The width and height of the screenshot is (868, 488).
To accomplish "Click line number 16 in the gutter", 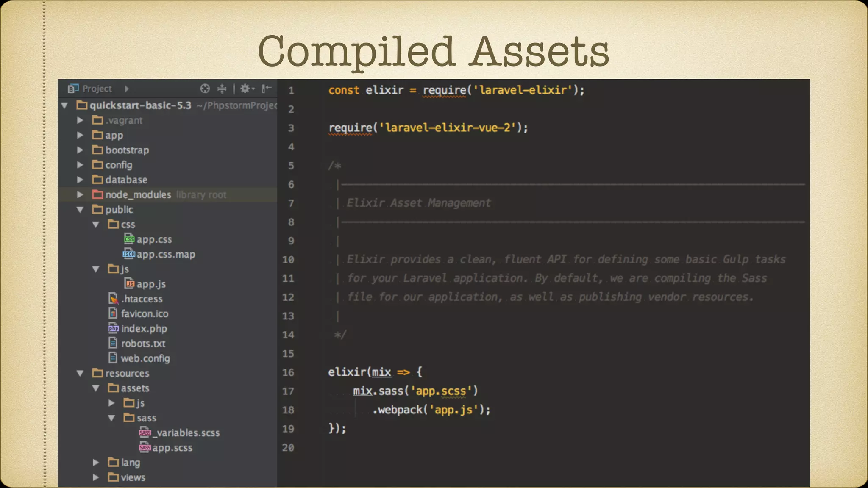I will (288, 372).
